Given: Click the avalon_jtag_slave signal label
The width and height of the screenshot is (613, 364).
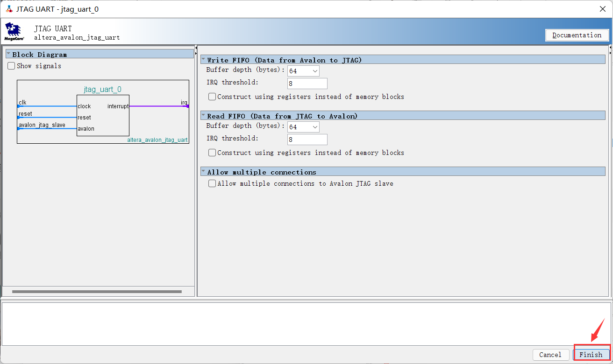Looking at the screenshot, I should tap(42, 125).
